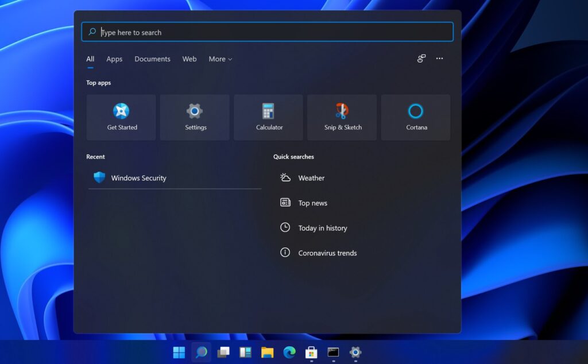Open File Explorer on the taskbar
Viewport: 588px width, 364px height.
click(x=267, y=352)
